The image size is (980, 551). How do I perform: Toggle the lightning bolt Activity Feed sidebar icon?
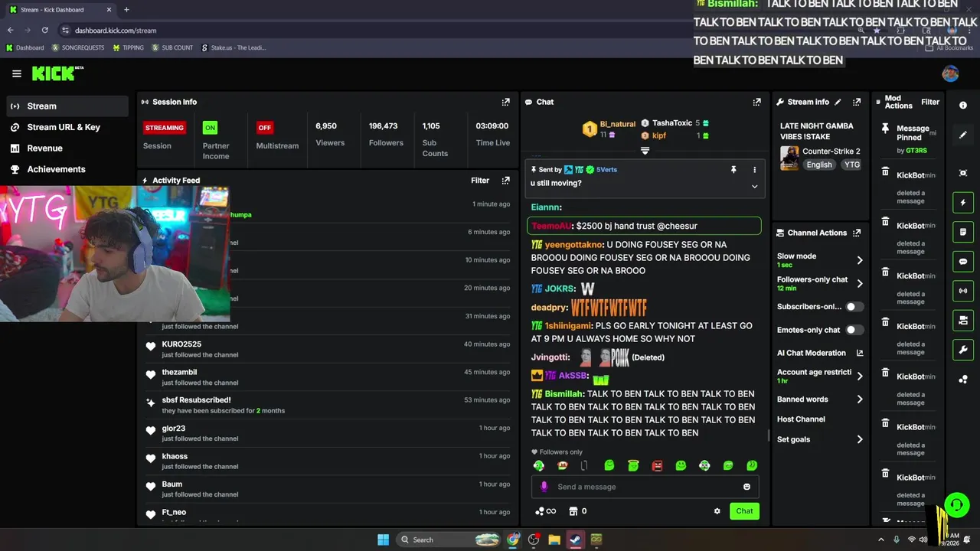coord(963,203)
